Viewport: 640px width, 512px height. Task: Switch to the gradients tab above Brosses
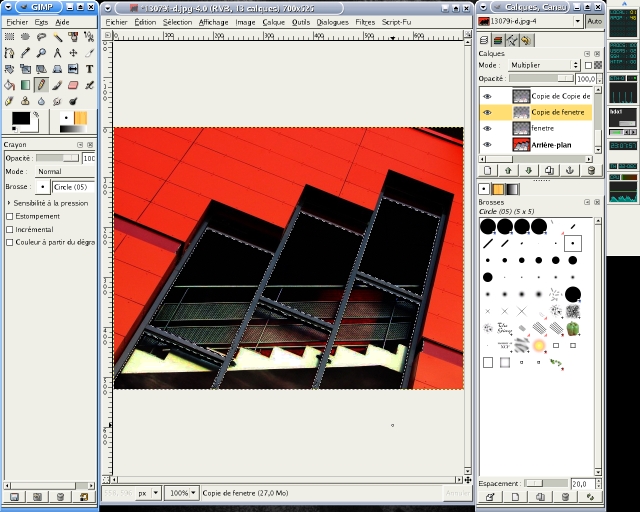512,189
